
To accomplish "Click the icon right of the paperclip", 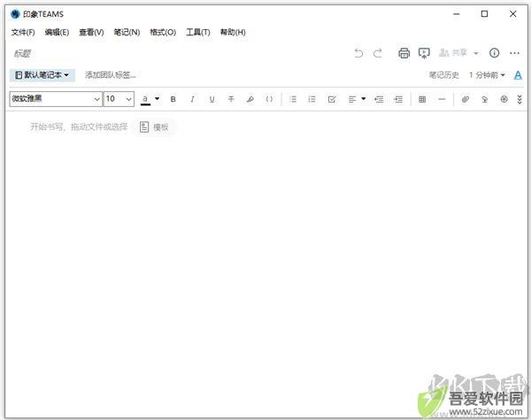I will 485,99.
